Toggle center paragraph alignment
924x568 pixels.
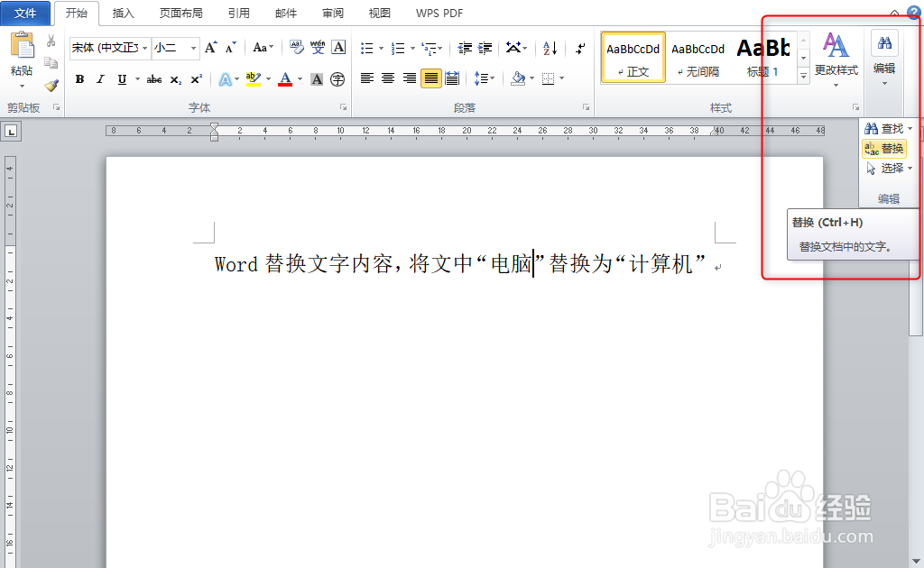(x=387, y=80)
